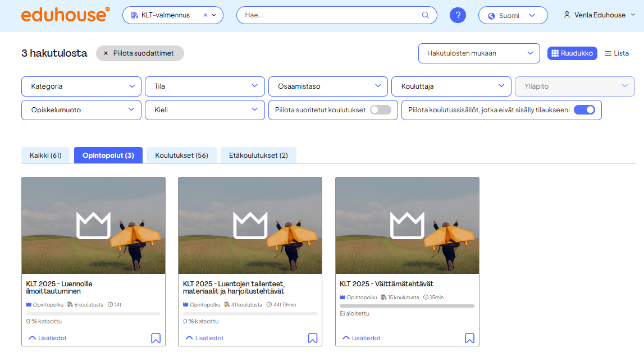Open the Luentojen tallenteet card thumbnail
This screenshot has height=352, width=644.
250,226
